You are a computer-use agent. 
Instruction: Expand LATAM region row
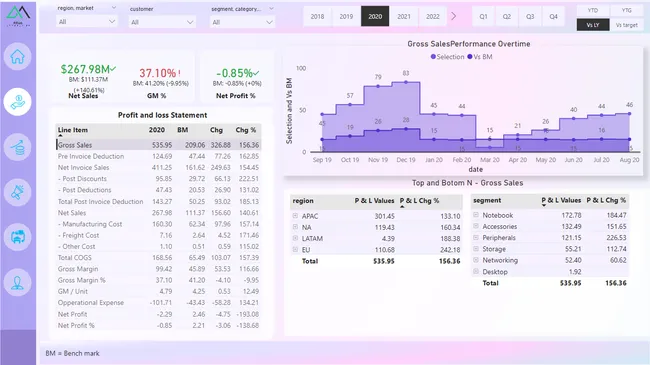pos(295,238)
